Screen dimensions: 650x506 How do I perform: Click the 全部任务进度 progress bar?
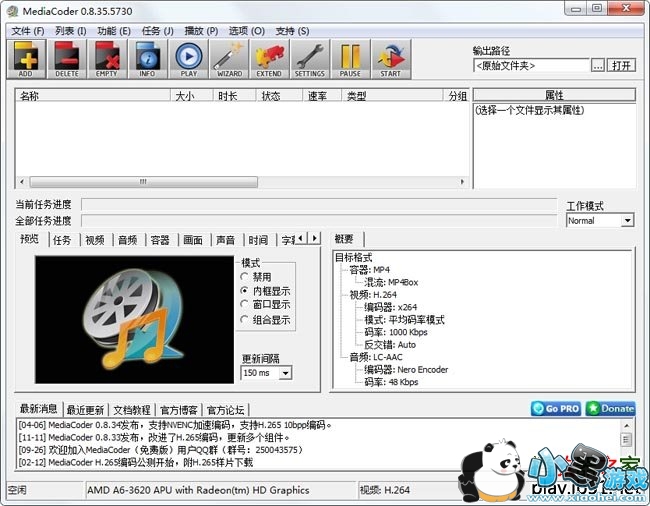click(319, 220)
